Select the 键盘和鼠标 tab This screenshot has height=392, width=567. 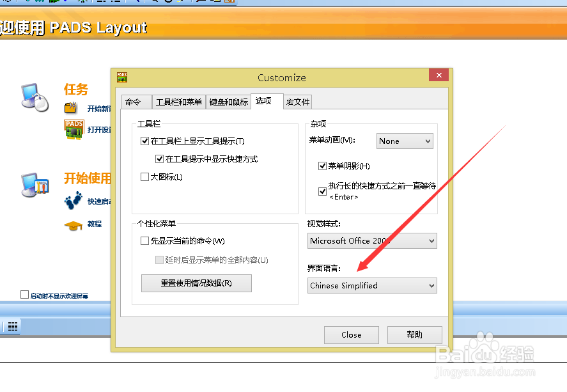tap(229, 102)
